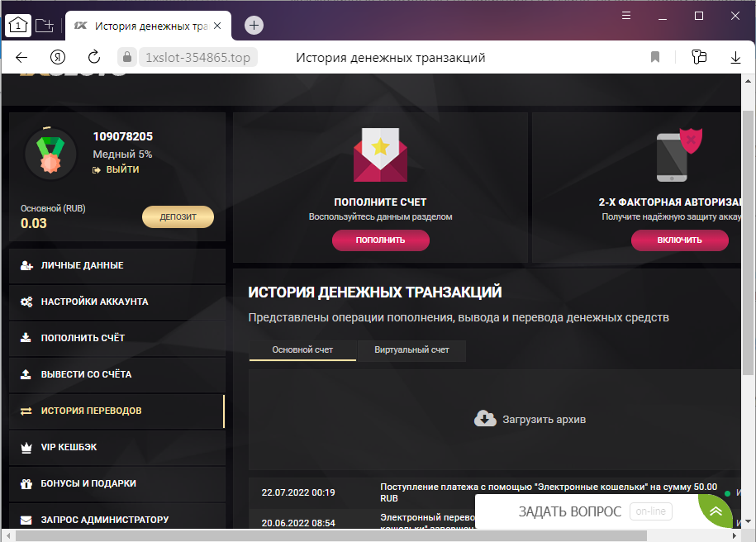Switch to Виртуальный счет tab
This screenshot has height=542, width=756.
pyautogui.click(x=411, y=350)
